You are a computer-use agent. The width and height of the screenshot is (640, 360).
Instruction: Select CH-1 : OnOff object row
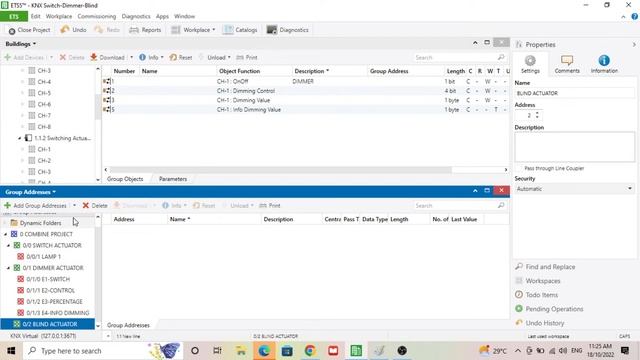point(304,81)
